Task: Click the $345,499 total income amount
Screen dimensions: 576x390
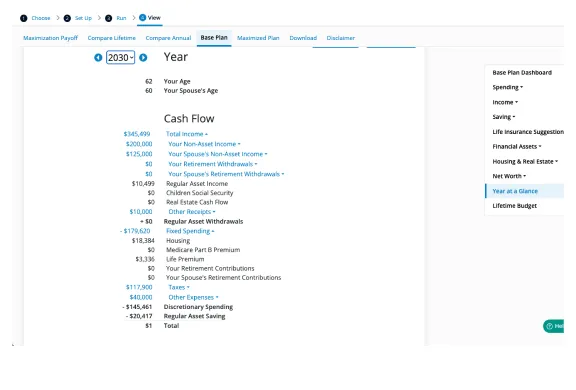Action: click(137, 134)
